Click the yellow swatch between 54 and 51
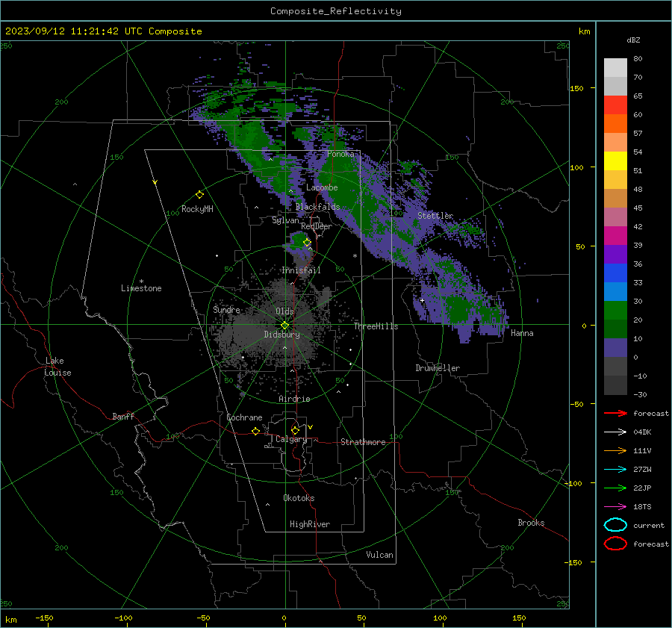Viewport: 672px width, 628px height. (x=615, y=161)
